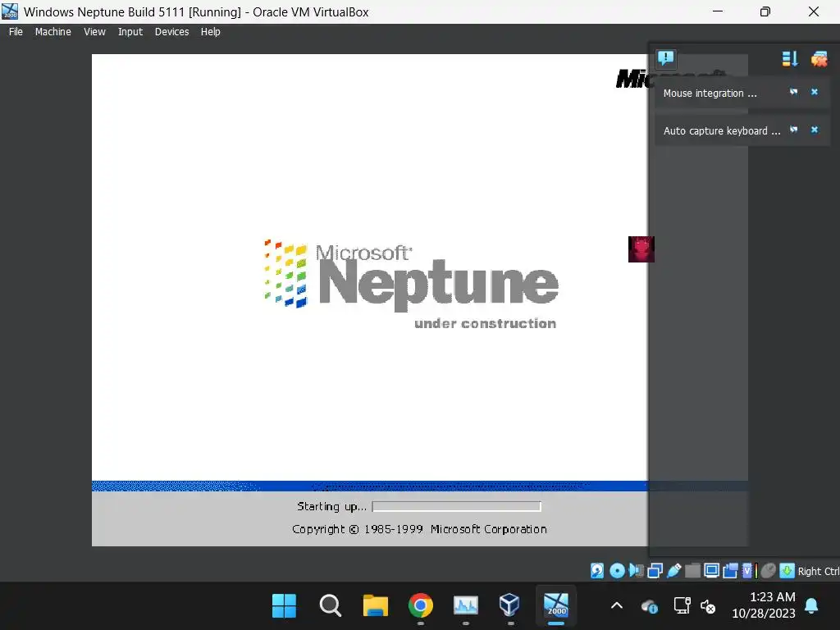The height and width of the screenshot is (630, 840).
Task: Dismiss the Auto capture keyboard notification
Action: click(x=815, y=130)
